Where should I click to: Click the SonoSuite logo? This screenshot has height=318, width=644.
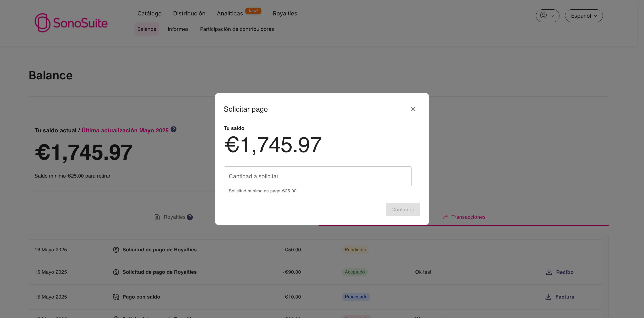pyautogui.click(x=71, y=23)
